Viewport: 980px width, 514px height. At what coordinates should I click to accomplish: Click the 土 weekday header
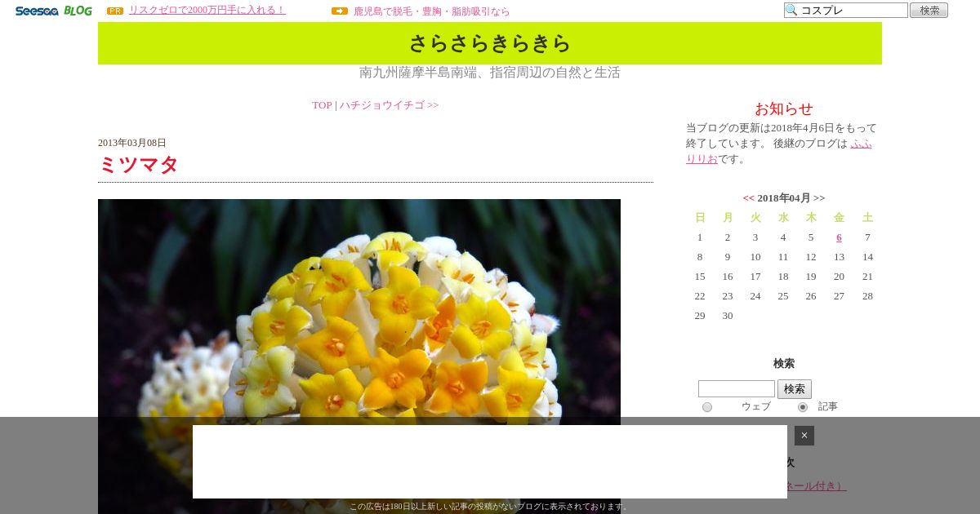[x=867, y=218]
